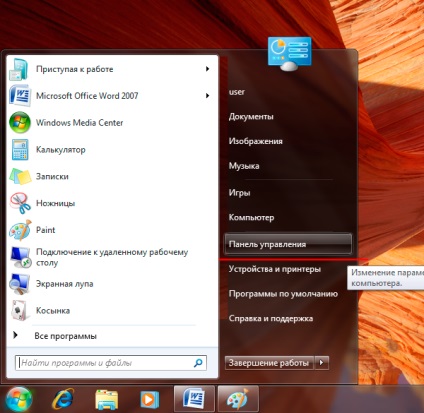
Task: Click Все программы text
Action: click(x=65, y=336)
